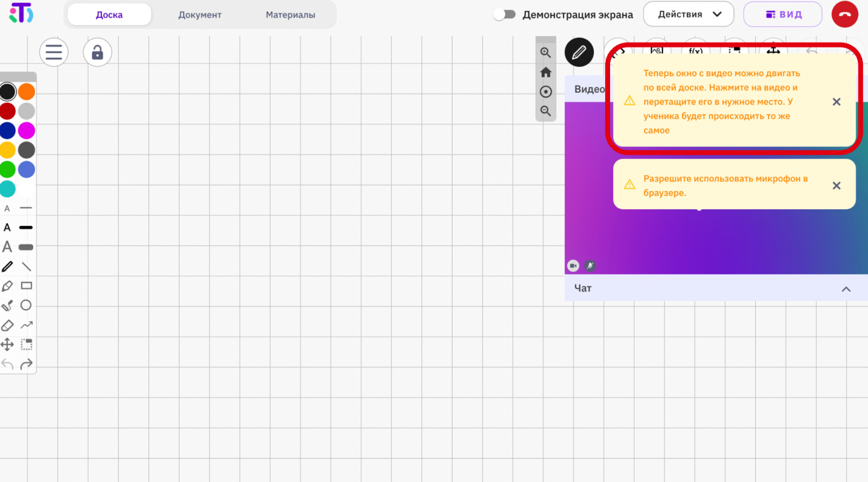The height and width of the screenshot is (482, 868).
Task: Click the first notification's warning triangle icon
Action: (629, 101)
